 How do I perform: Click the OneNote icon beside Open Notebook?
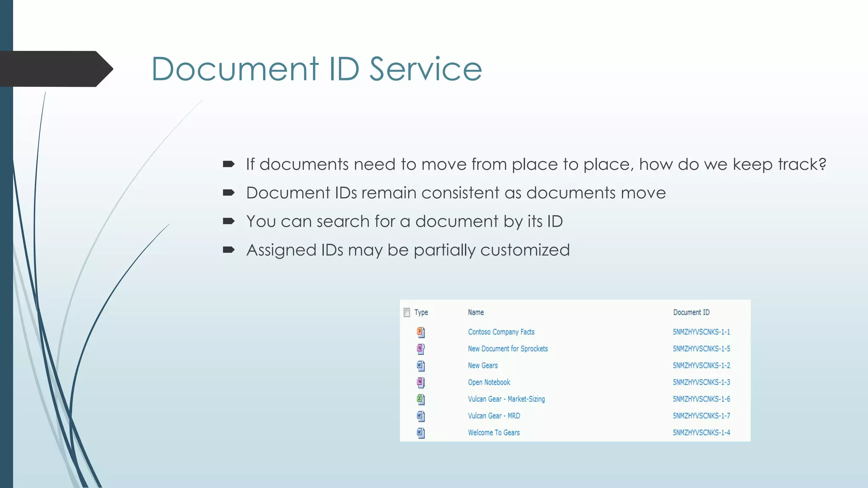tap(420, 383)
